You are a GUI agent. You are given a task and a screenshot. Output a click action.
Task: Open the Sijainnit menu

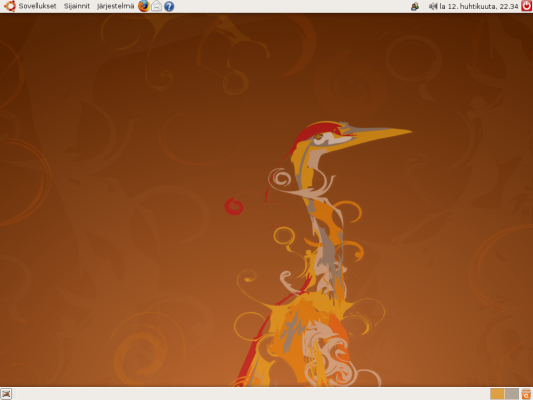pyautogui.click(x=77, y=6)
